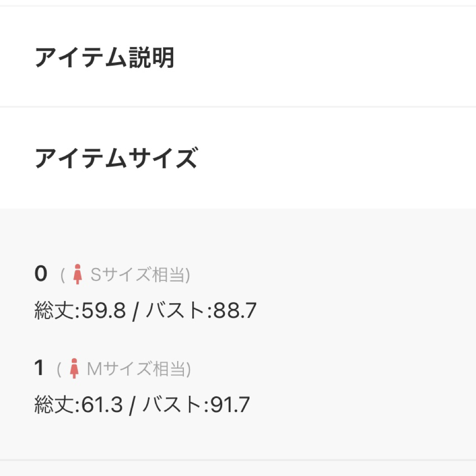Viewport: 476px width, 476px height.
Task: Click the バスト:88.7 measurement text
Action: [201, 310]
